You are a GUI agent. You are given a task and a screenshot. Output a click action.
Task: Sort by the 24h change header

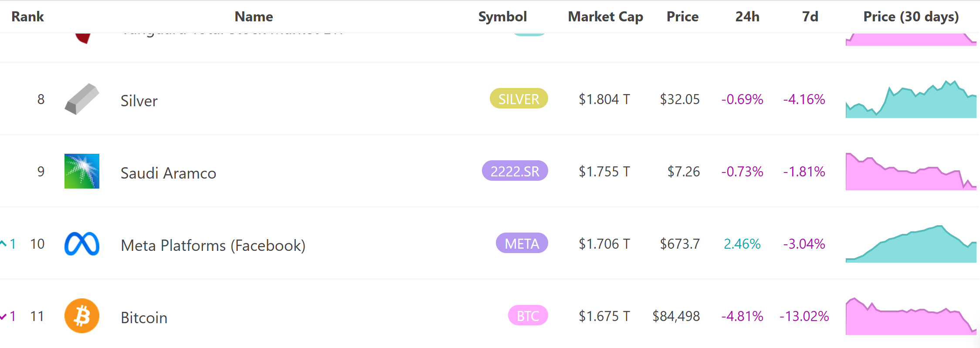[747, 17]
